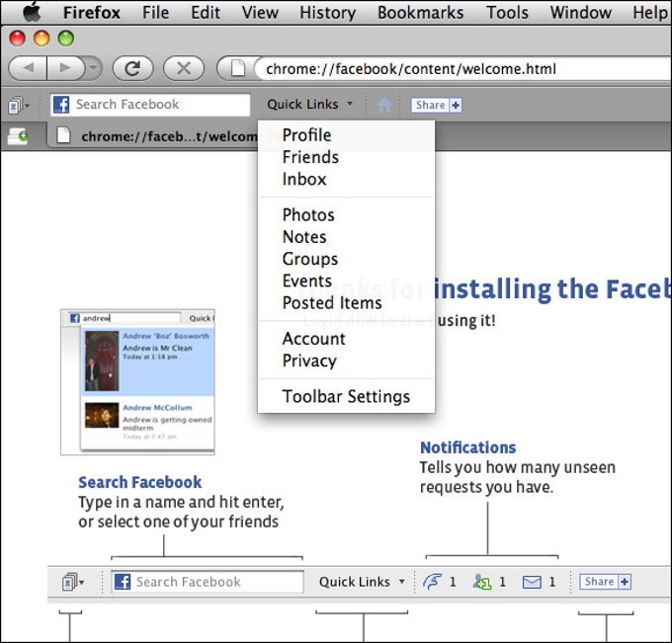Click into the Search Facebook field
Image resolution: width=672 pixels, height=643 pixels.
(150, 105)
